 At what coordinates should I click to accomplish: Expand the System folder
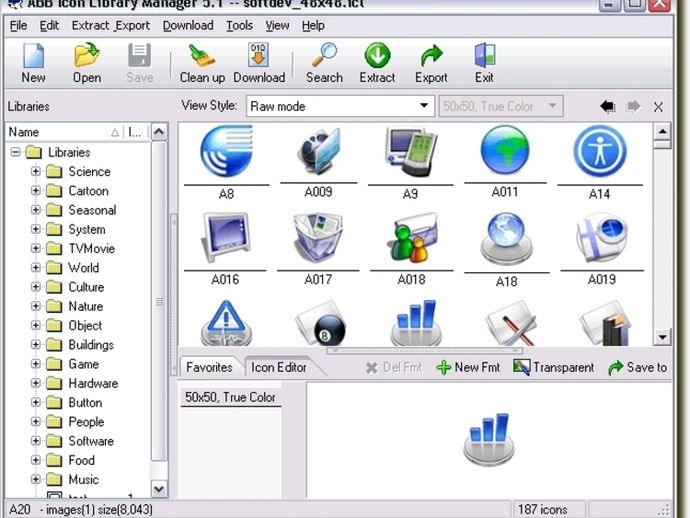[x=36, y=229]
